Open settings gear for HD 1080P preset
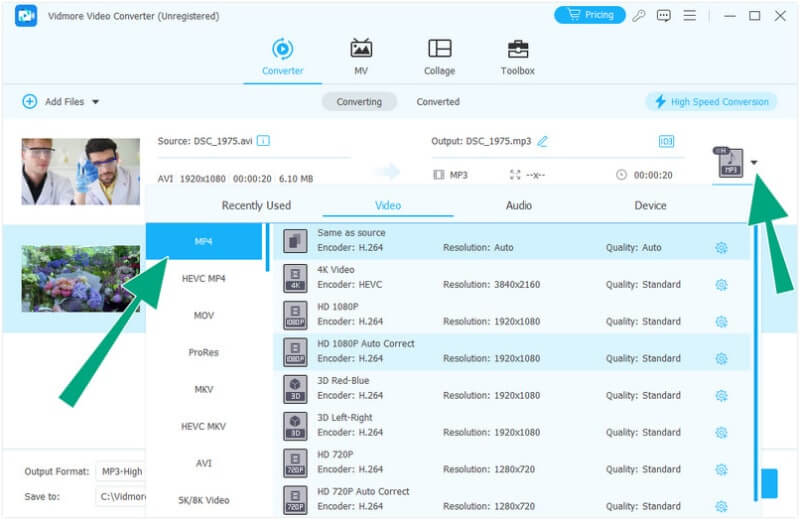Image resolution: width=800 pixels, height=520 pixels. (x=721, y=322)
